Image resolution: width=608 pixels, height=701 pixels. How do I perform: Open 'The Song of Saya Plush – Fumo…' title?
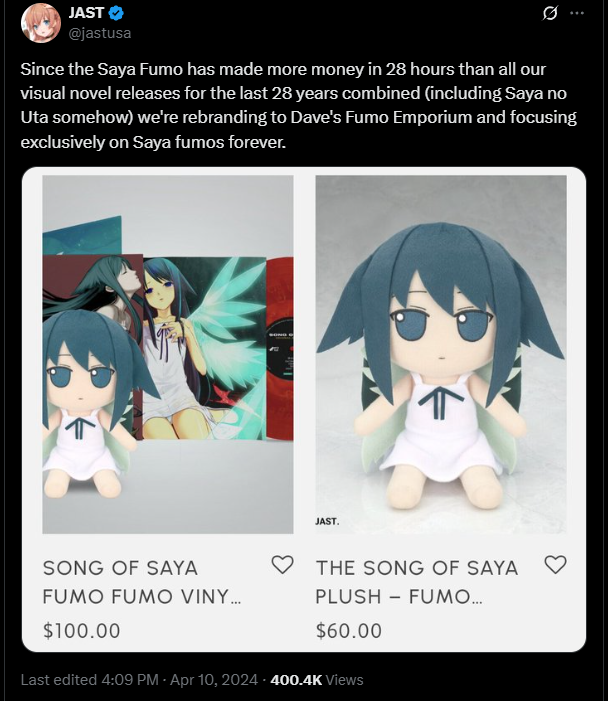pos(417,582)
